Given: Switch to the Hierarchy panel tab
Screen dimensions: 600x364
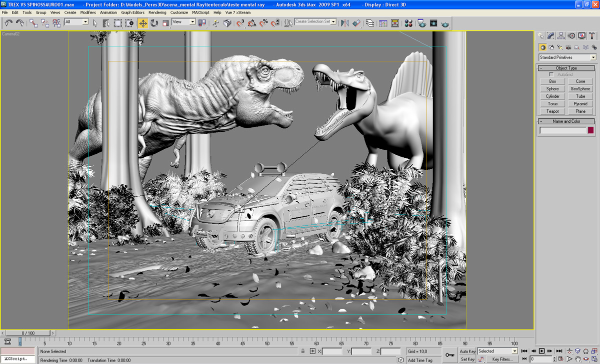Looking at the screenshot, I should [561, 36].
